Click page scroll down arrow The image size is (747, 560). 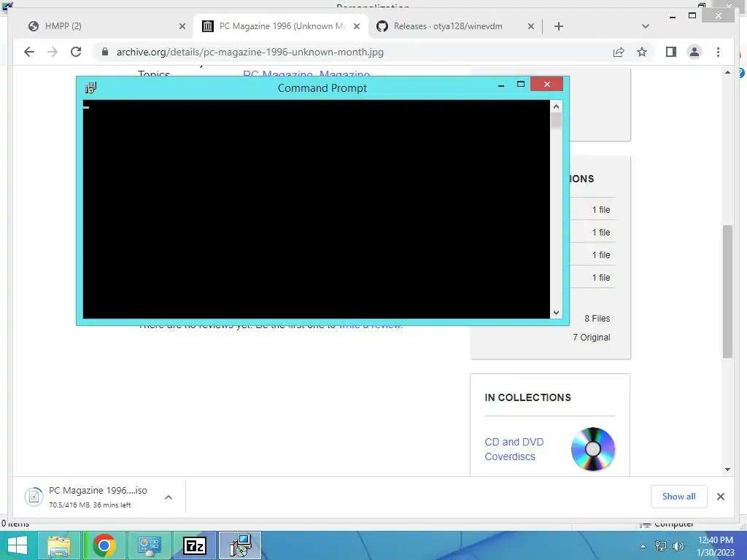(x=727, y=470)
